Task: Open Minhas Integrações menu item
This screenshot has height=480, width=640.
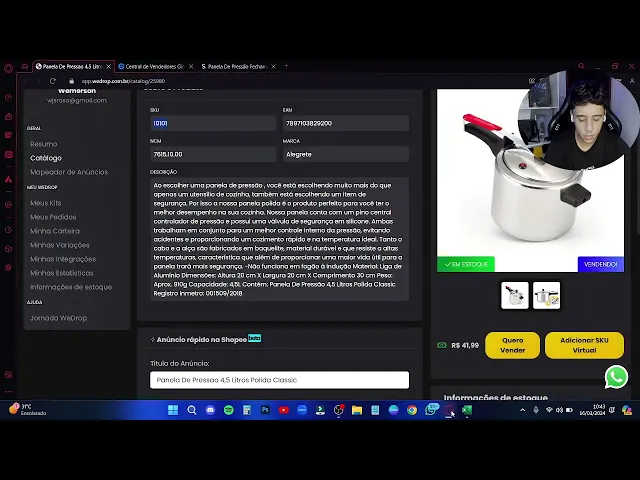Action: [63, 259]
